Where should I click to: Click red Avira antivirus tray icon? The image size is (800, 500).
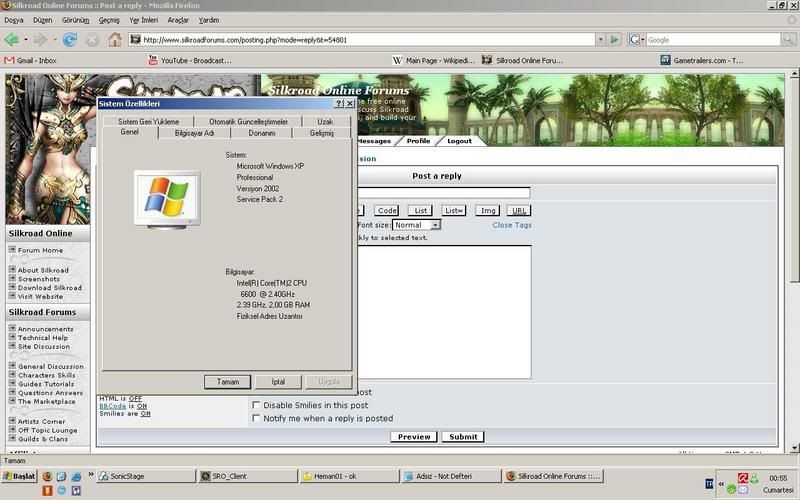[x=743, y=478]
